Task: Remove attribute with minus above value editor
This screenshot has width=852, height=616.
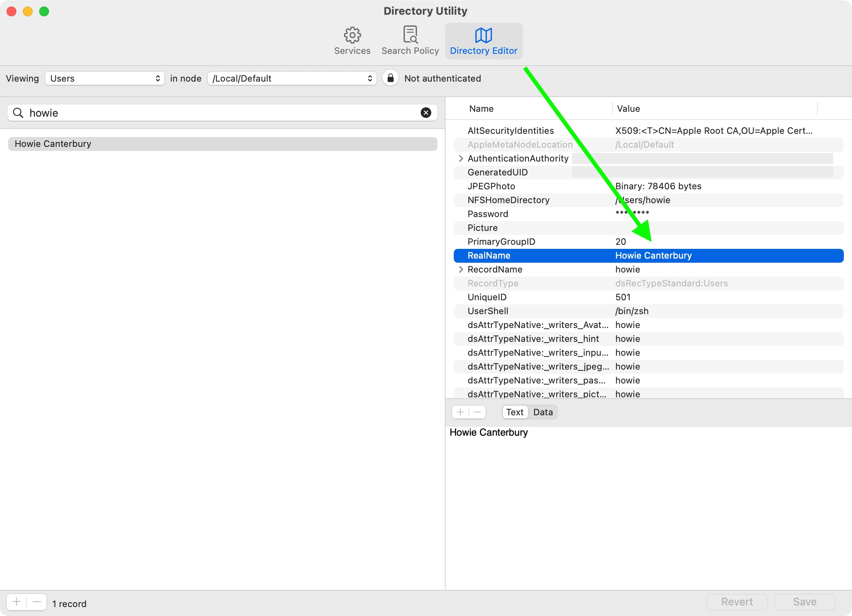Action: tap(477, 412)
